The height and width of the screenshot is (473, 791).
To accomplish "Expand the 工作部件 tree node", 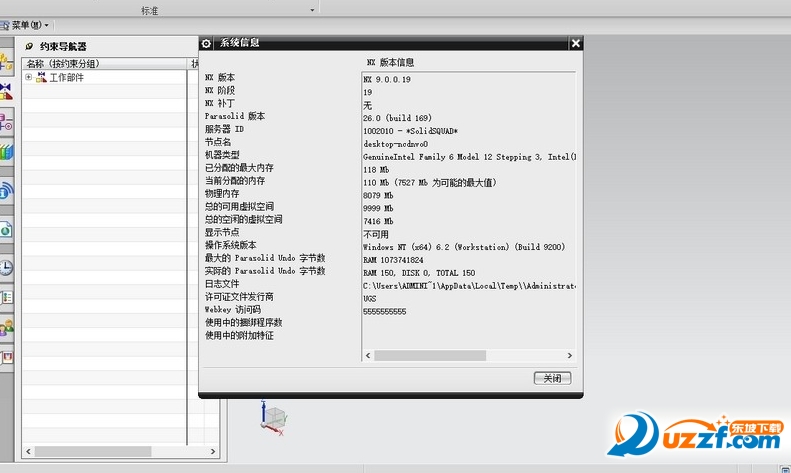I will (x=29, y=77).
